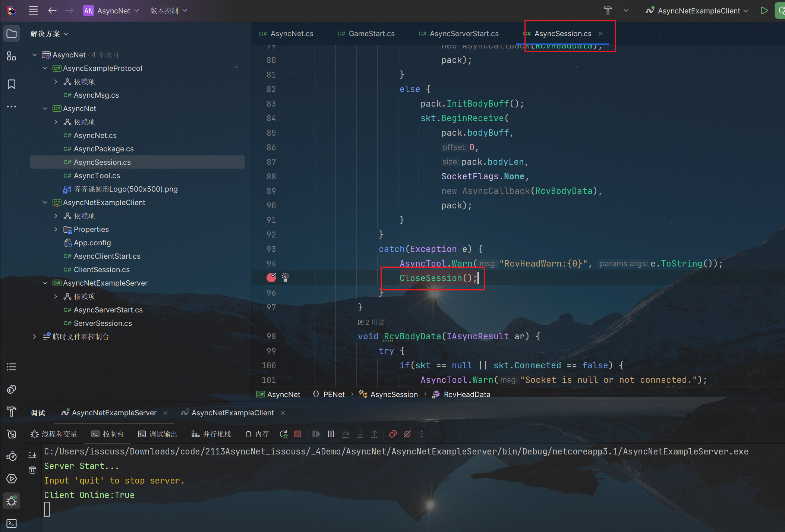
Task: Clear console output with trash icon
Action: pos(32,470)
